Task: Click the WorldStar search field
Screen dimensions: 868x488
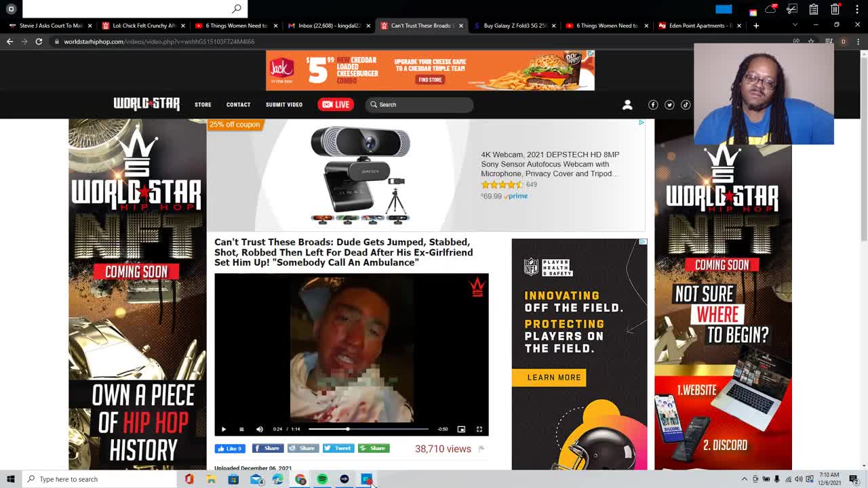Action: (419, 104)
